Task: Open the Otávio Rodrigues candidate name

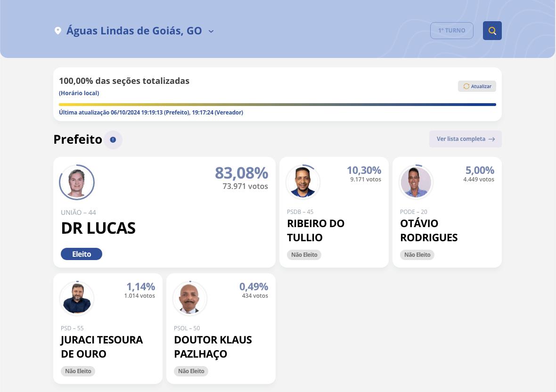Action: [429, 230]
